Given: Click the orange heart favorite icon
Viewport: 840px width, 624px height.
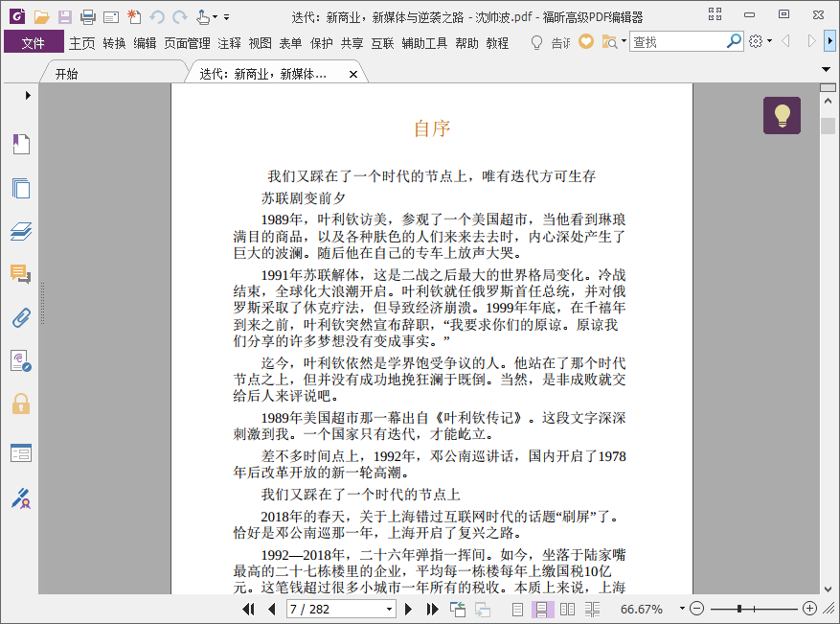Looking at the screenshot, I should click(x=586, y=41).
